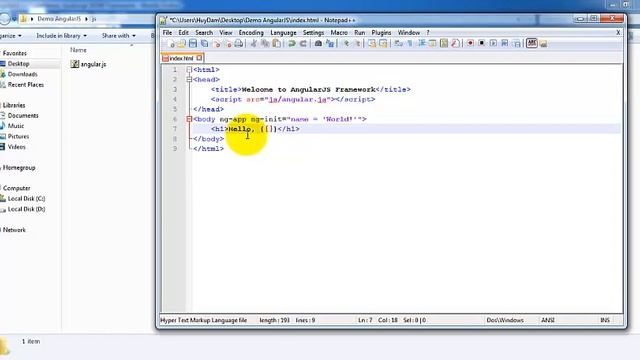
Task: Click the INS indicator in the status bar
Action: [605, 320]
